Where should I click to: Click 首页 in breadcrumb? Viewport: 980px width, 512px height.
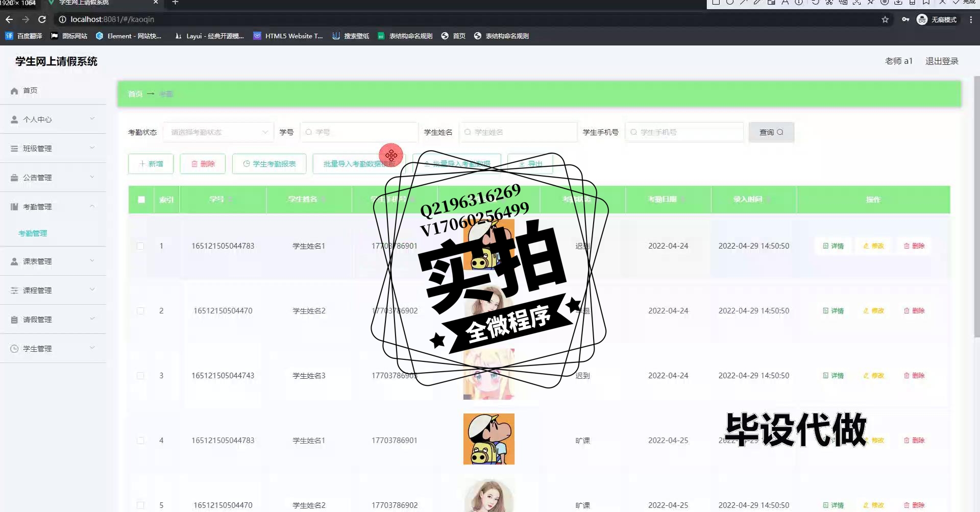pos(135,94)
